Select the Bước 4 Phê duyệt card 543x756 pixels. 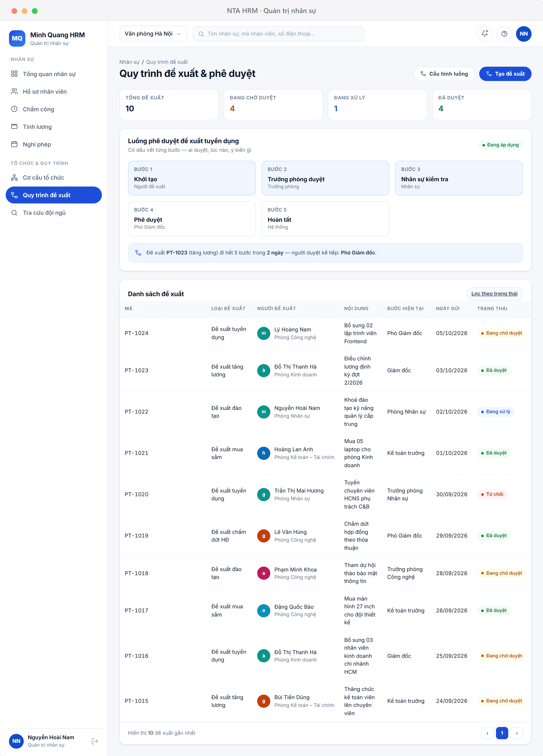[192, 219]
